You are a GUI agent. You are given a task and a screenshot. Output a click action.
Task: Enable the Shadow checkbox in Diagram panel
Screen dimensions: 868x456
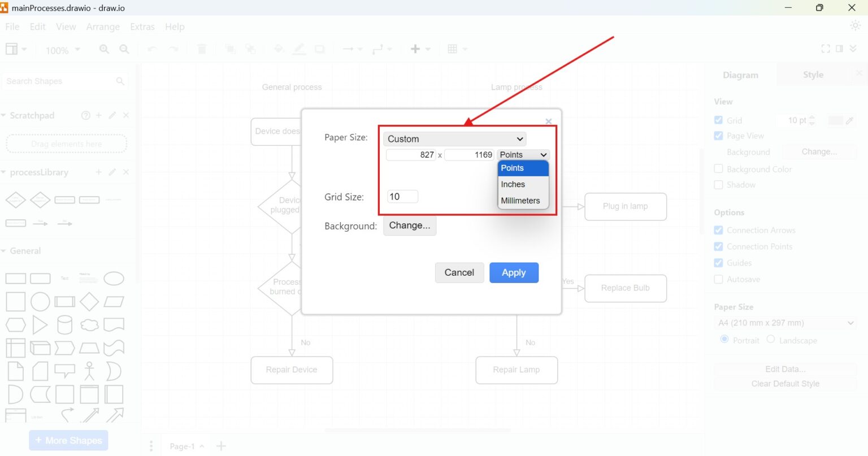(x=718, y=185)
